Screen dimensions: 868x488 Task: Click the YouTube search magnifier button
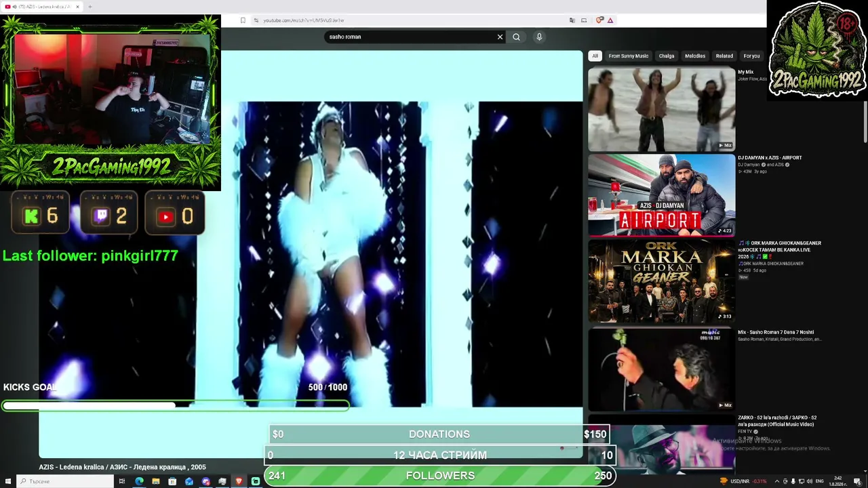[516, 37]
